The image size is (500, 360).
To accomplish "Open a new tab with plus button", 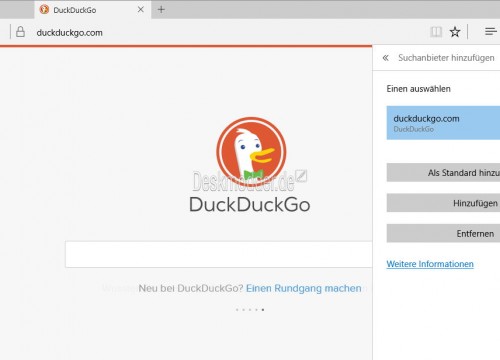I will tap(161, 10).
